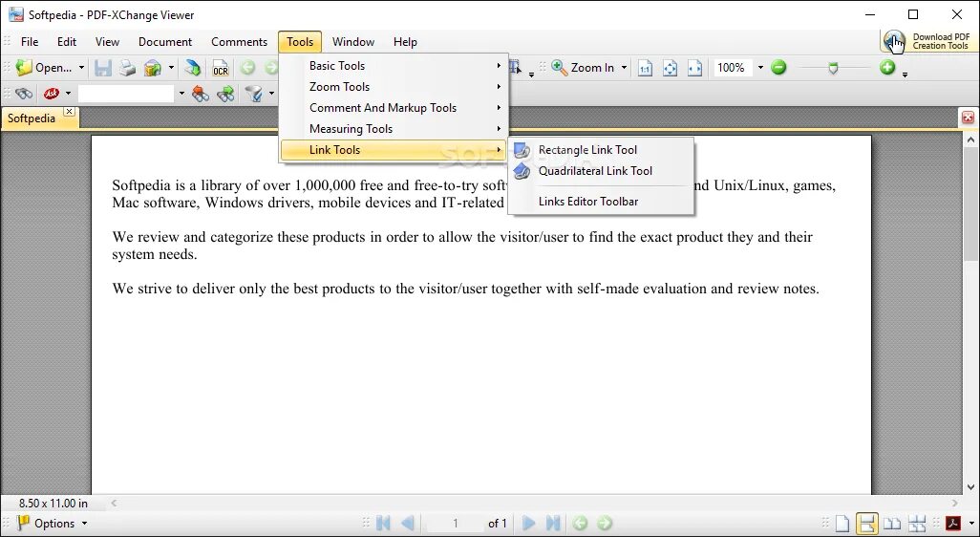
Task: Choose Quadrilateral Link Tool
Action: pyautogui.click(x=601, y=171)
